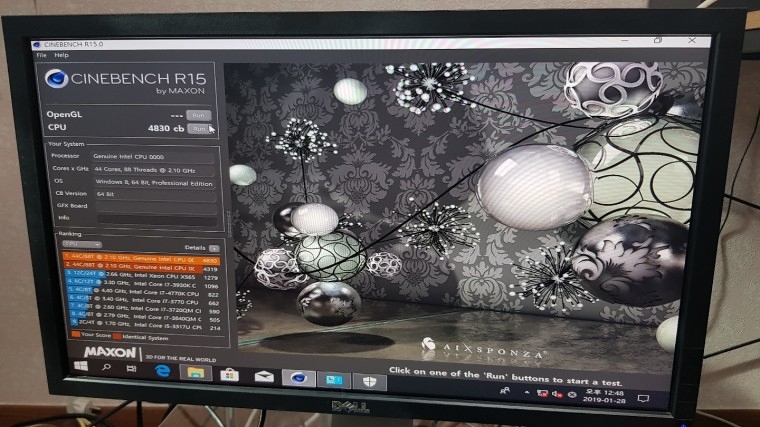Launch Microsoft Edge from the taskbar
760x427 pixels.
pos(163,371)
